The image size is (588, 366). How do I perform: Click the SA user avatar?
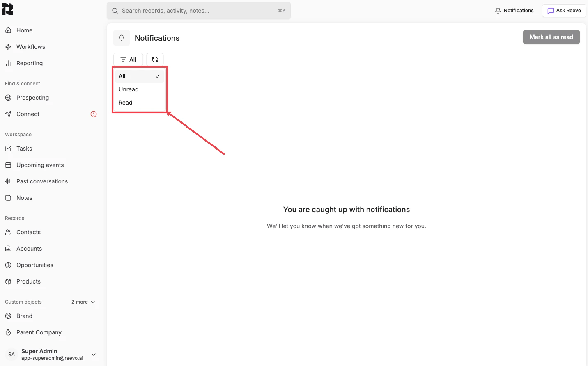click(x=11, y=355)
